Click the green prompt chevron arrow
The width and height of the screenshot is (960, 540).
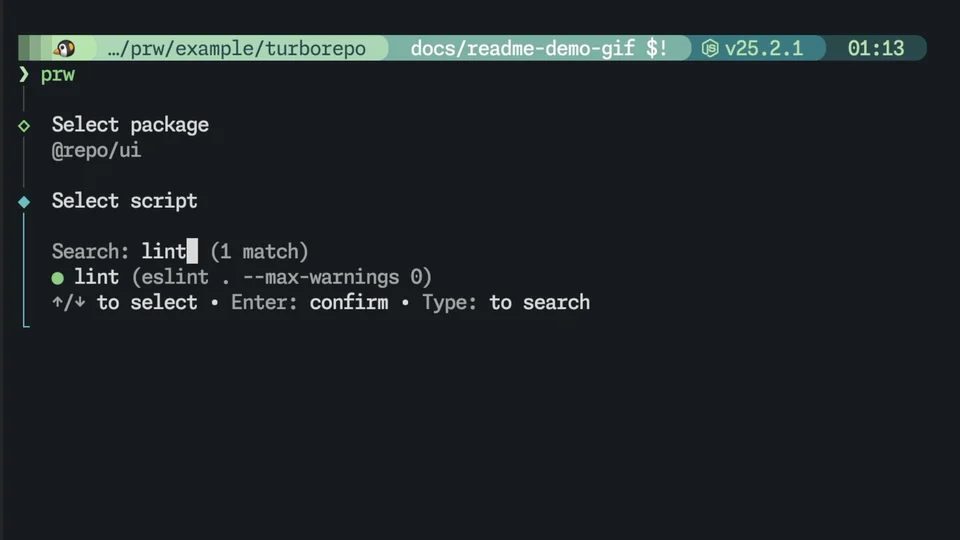point(24,74)
